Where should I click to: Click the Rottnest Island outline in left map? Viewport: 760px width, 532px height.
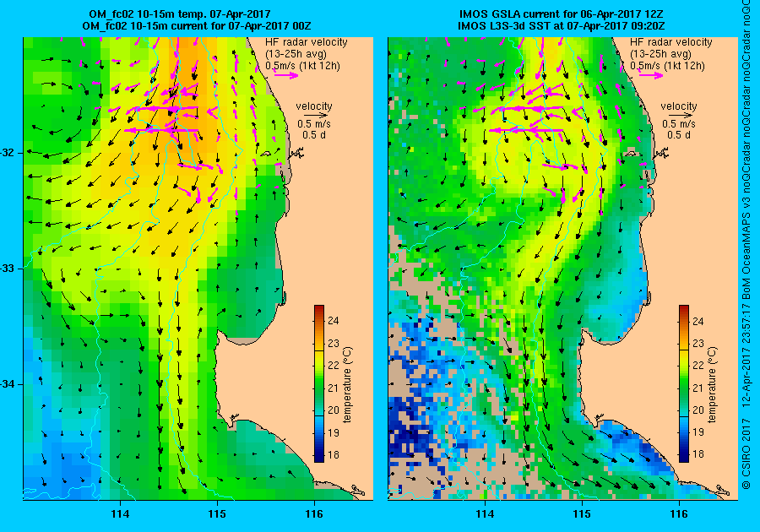[264, 154]
